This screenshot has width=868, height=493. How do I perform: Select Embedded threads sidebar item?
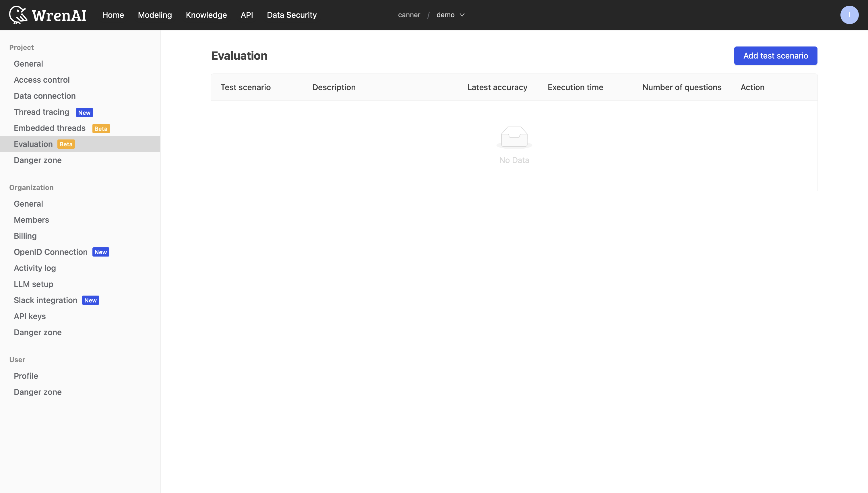[49, 128]
